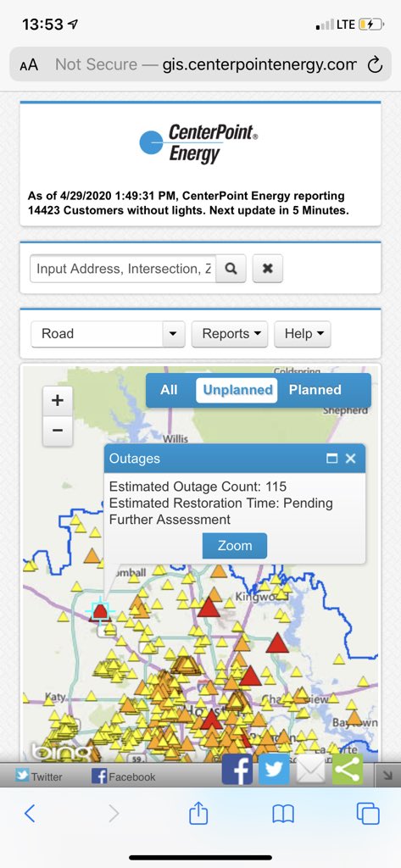Show Planned outages only
401x868 pixels.
point(315,390)
